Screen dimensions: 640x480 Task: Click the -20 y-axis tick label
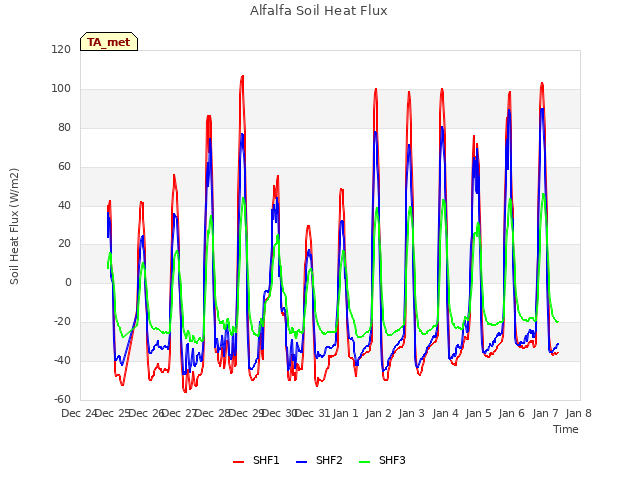point(62,321)
